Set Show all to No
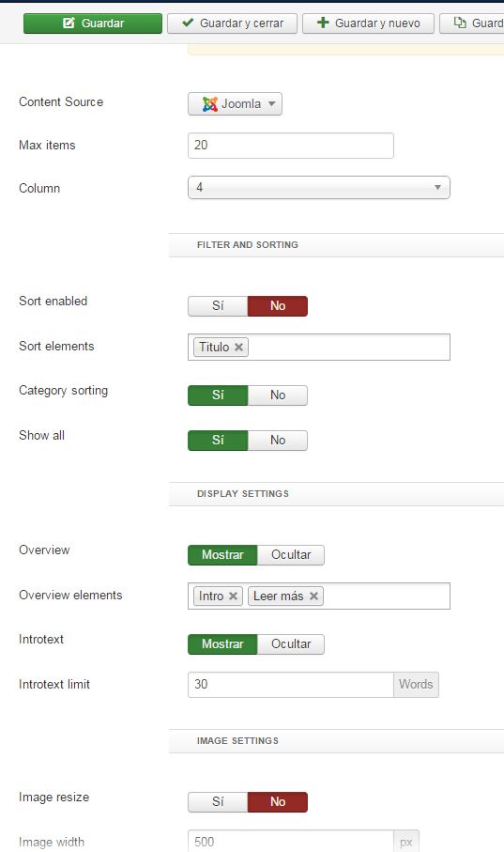The image size is (504, 852). pyautogui.click(x=278, y=441)
